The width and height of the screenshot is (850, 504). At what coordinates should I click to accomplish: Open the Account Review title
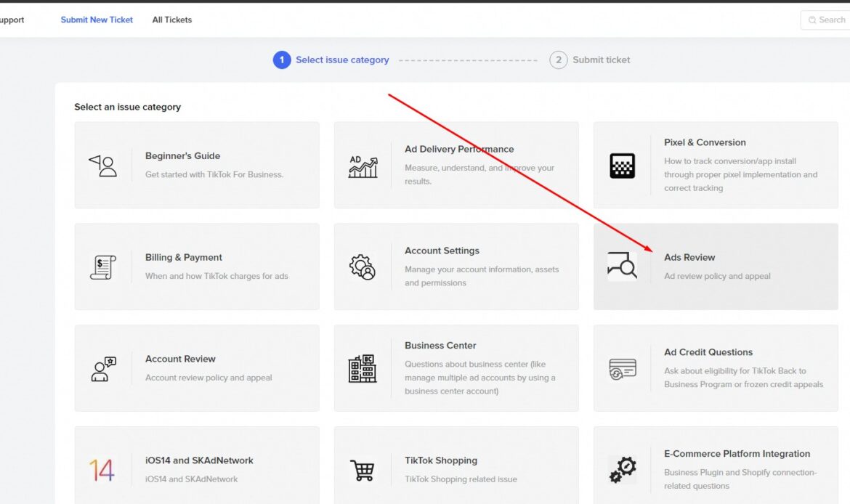coord(180,359)
